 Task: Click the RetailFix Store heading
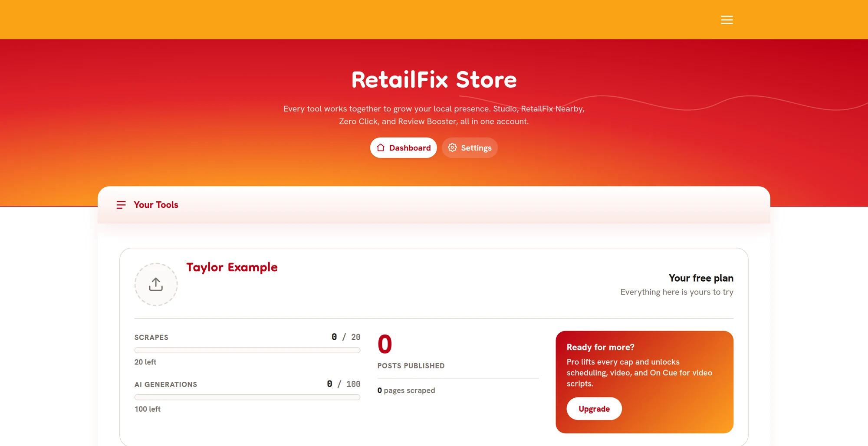point(434,80)
